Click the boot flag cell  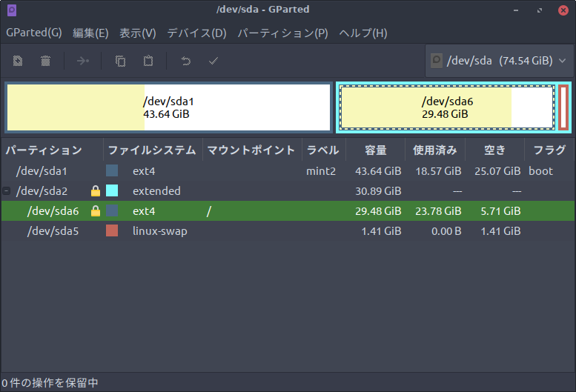(x=540, y=171)
